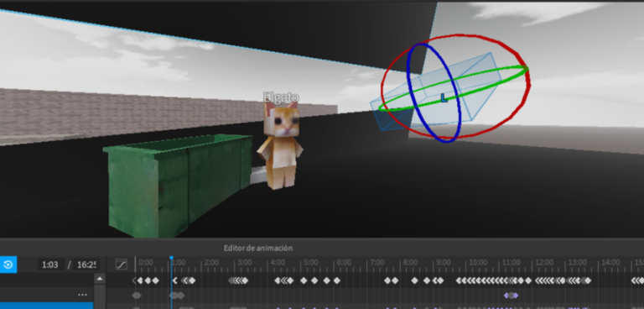Screen dimensions: 644x309
Task: Grab the red rotation ring handle
Action: tap(527, 84)
